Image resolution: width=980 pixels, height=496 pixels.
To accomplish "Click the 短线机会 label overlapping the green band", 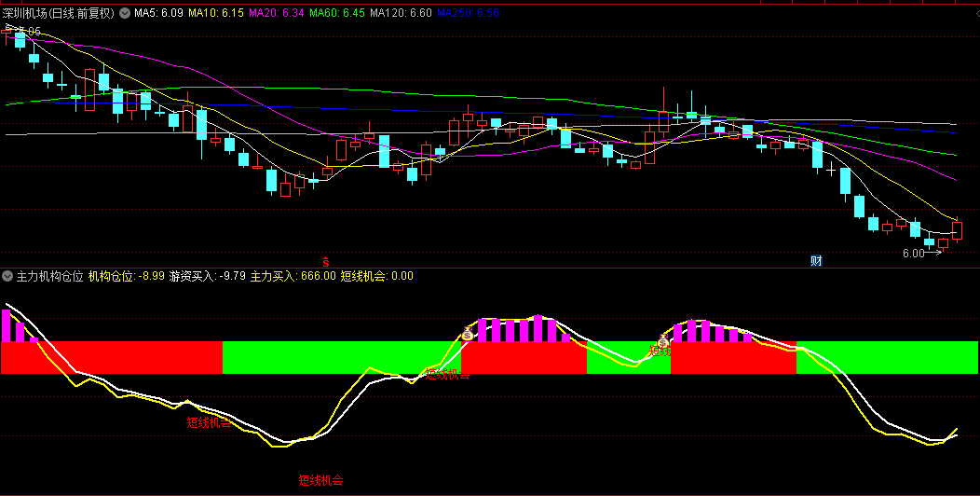I will (447, 375).
